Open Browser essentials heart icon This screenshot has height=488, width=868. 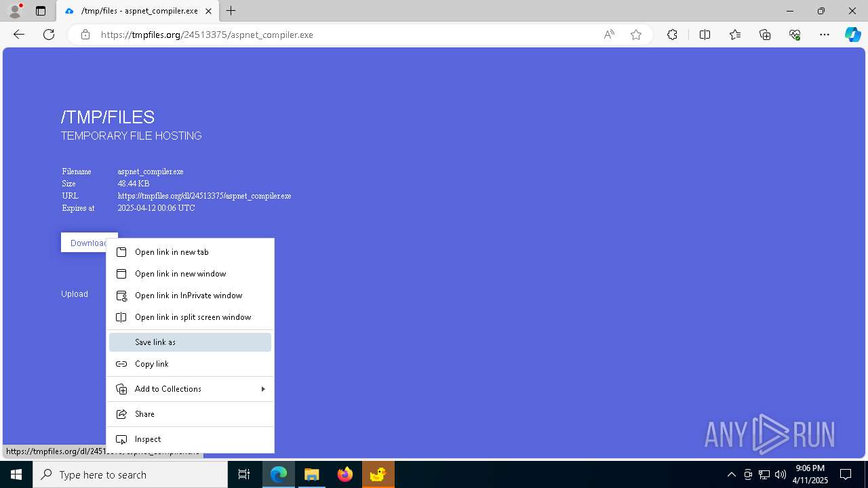pos(795,35)
